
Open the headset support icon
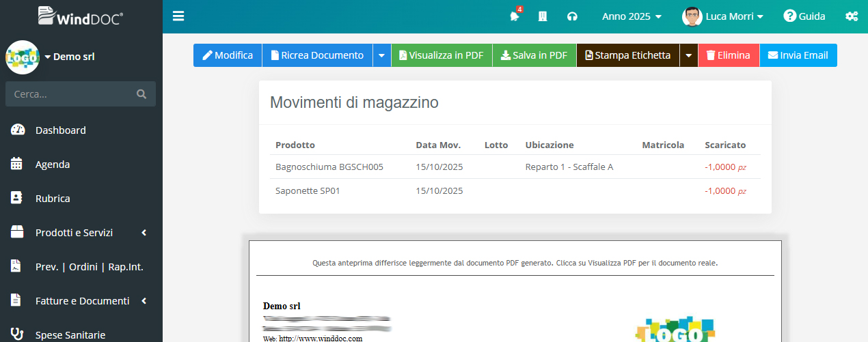point(572,16)
